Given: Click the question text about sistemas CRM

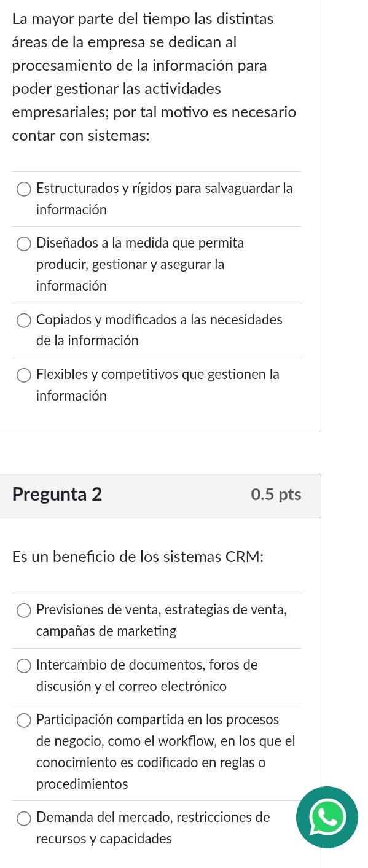Looking at the screenshot, I should click(x=137, y=557).
